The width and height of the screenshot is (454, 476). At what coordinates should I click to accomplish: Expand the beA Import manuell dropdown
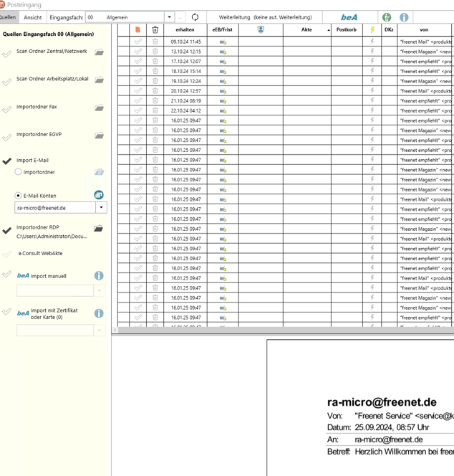(99, 290)
